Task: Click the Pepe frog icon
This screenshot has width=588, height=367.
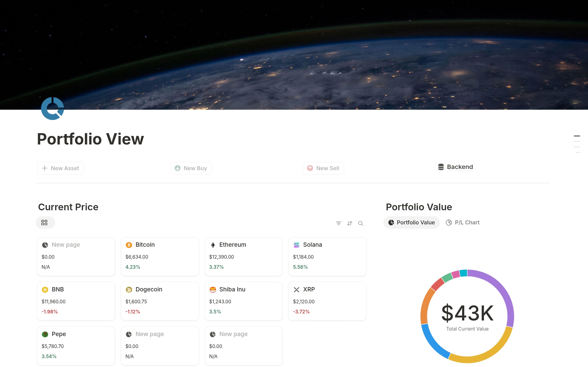Action: click(45, 334)
